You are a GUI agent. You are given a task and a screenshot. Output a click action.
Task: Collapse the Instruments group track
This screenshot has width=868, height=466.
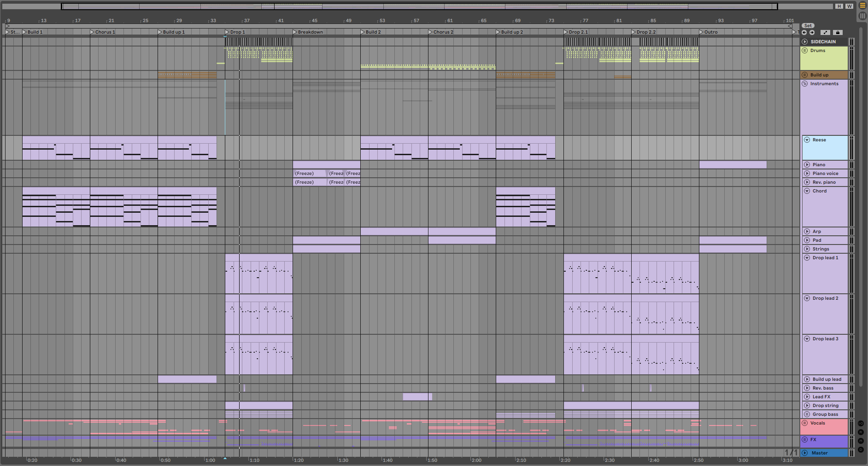[x=805, y=84]
